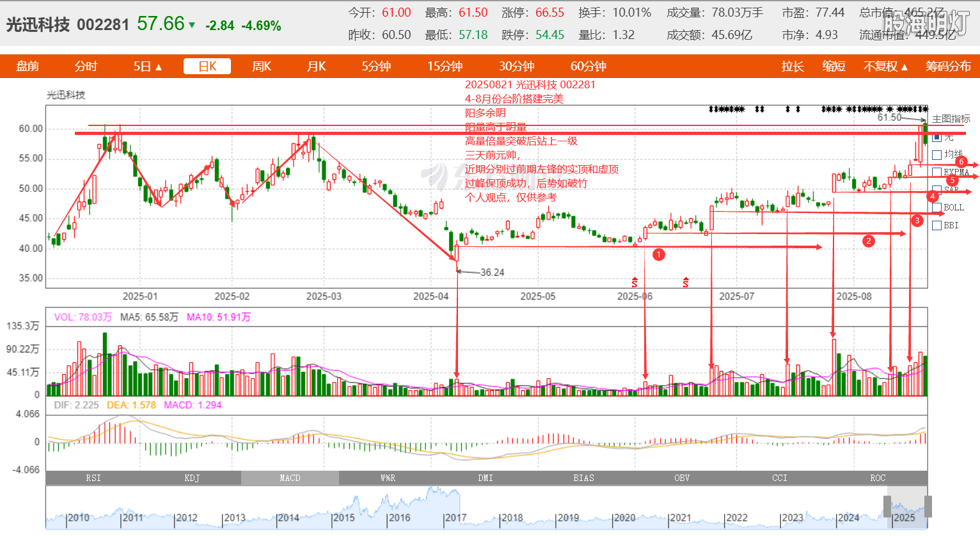Switch to the 分时 intraday chart tab
Screen dimensions: 980x536
pos(86,67)
